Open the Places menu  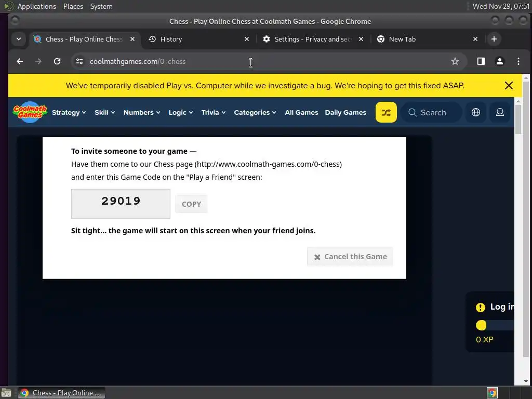73,6
